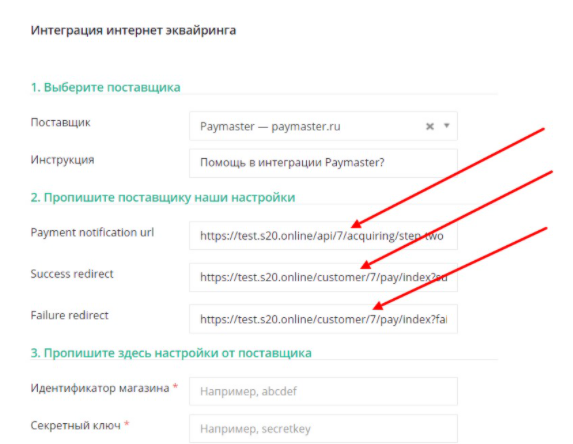Click into the Success redirect URL field
This screenshot has width=573, height=444.
pos(323,277)
